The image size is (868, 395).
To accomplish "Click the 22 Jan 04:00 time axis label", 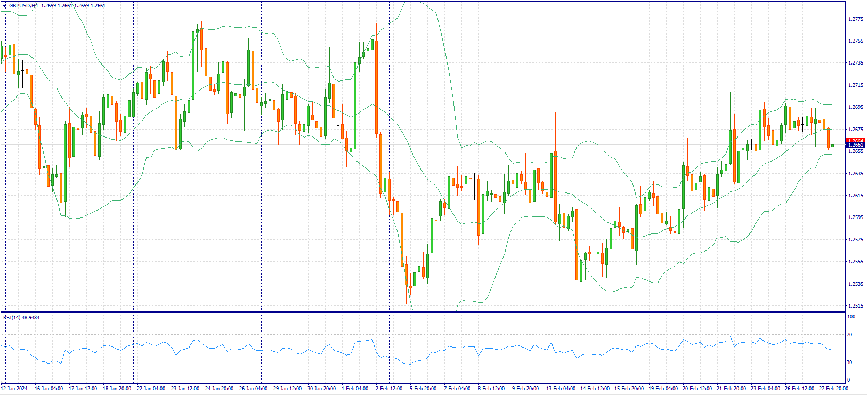I will click(x=151, y=389).
